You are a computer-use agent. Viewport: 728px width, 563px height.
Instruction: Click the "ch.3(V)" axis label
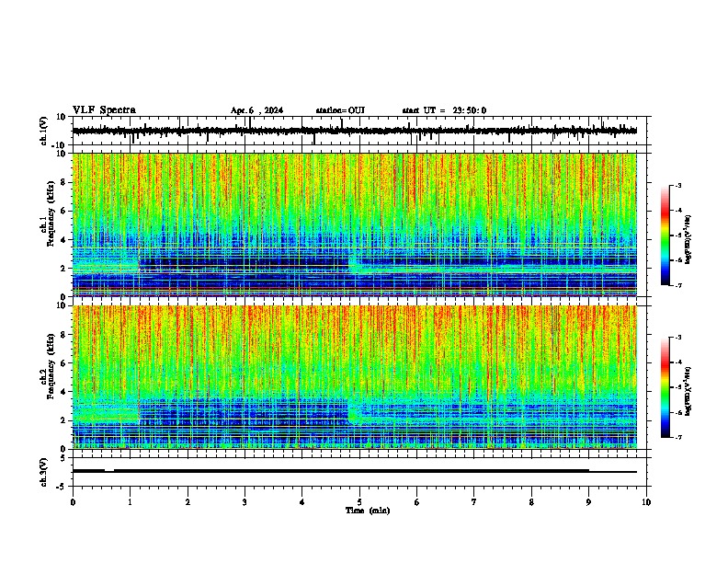click(45, 472)
